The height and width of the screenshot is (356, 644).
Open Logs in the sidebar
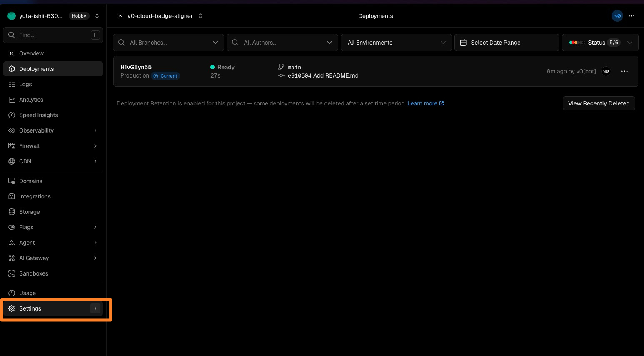tap(25, 84)
